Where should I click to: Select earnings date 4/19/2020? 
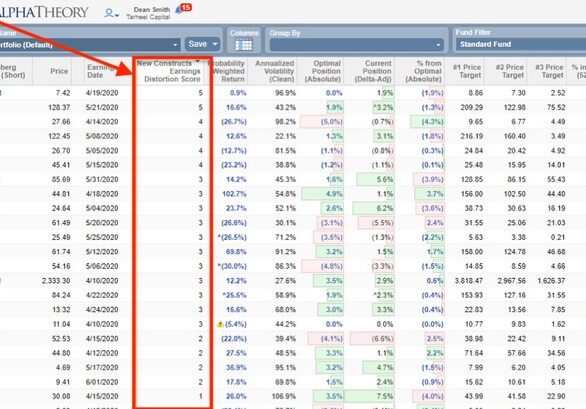click(102, 93)
